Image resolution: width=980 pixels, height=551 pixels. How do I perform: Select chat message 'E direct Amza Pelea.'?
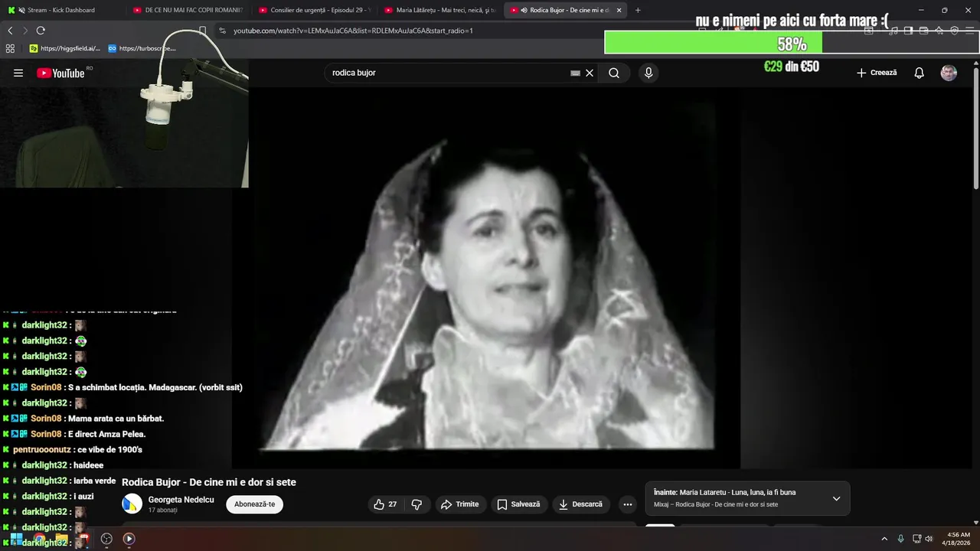pyautogui.click(x=106, y=434)
